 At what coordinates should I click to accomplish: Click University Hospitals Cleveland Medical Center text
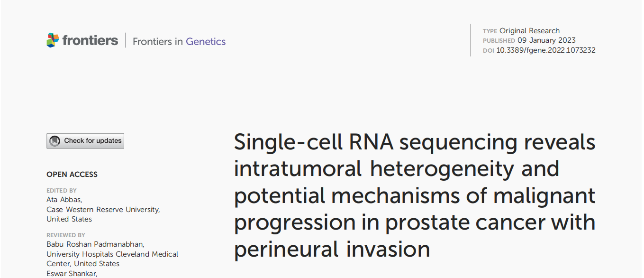coord(112,259)
